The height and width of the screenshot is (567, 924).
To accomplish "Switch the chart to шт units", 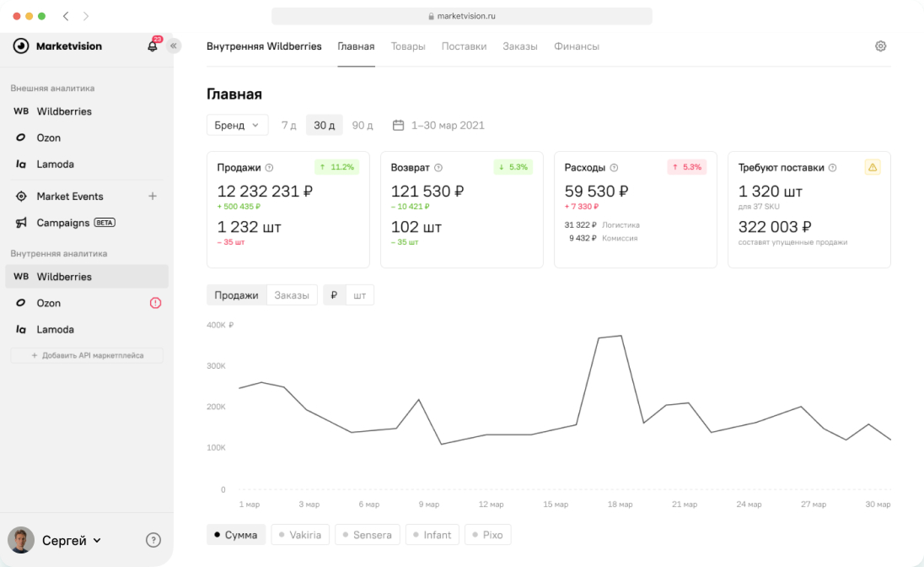I will [x=360, y=295].
